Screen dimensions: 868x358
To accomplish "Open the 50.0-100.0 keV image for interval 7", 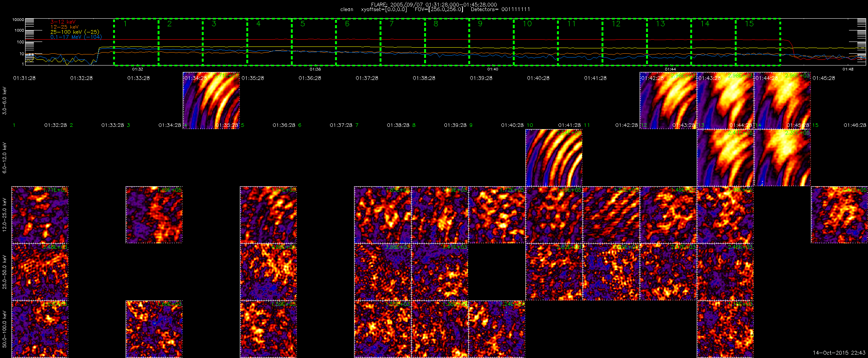I will 383,329.
